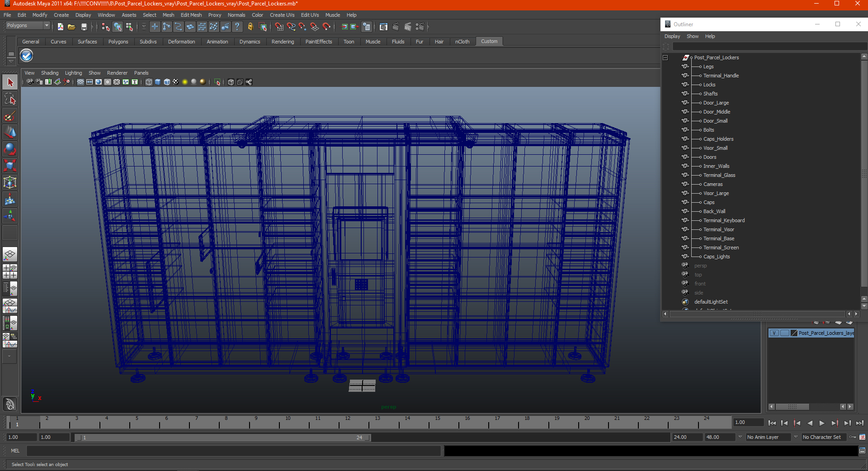Image resolution: width=868 pixels, height=471 pixels.
Task: Click the viewport wireframe cube icon
Action: [x=149, y=82]
